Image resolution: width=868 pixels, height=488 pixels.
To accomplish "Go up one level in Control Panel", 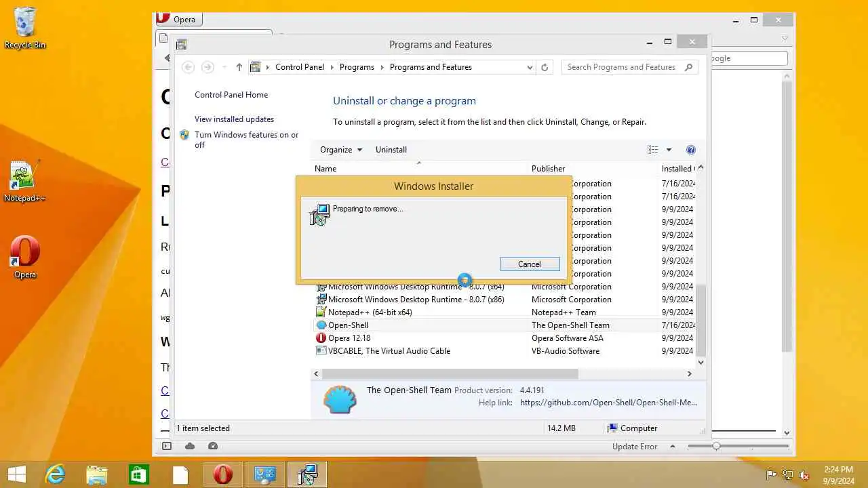I will pyautogui.click(x=239, y=67).
